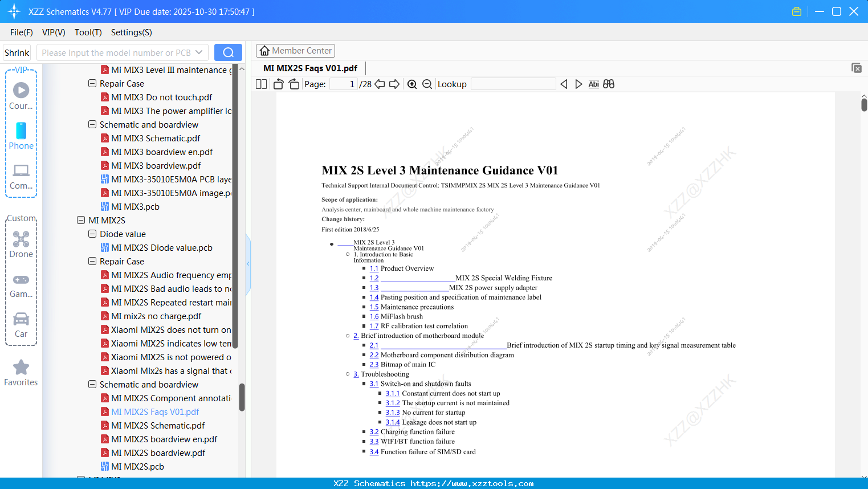Find the next lookup match

coord(578,84)
